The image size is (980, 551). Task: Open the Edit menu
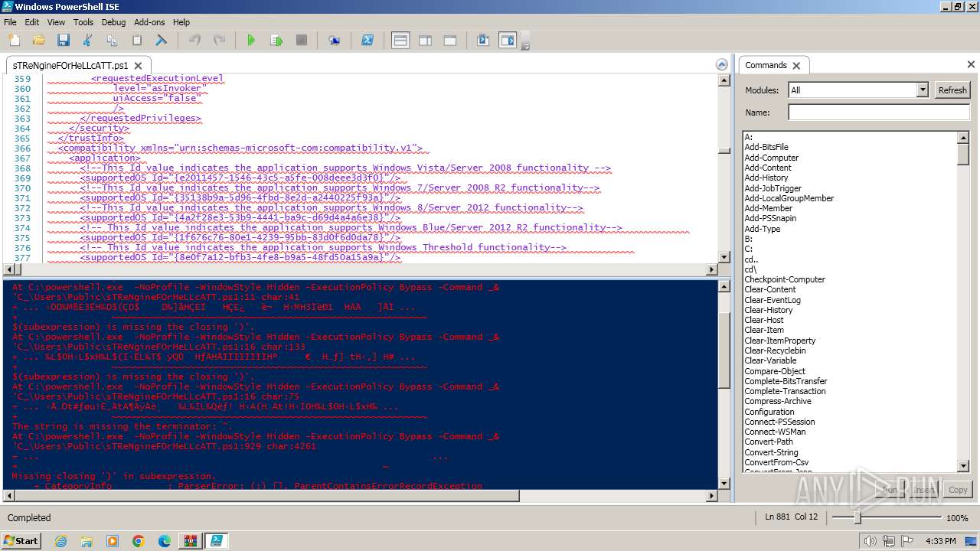32,22
